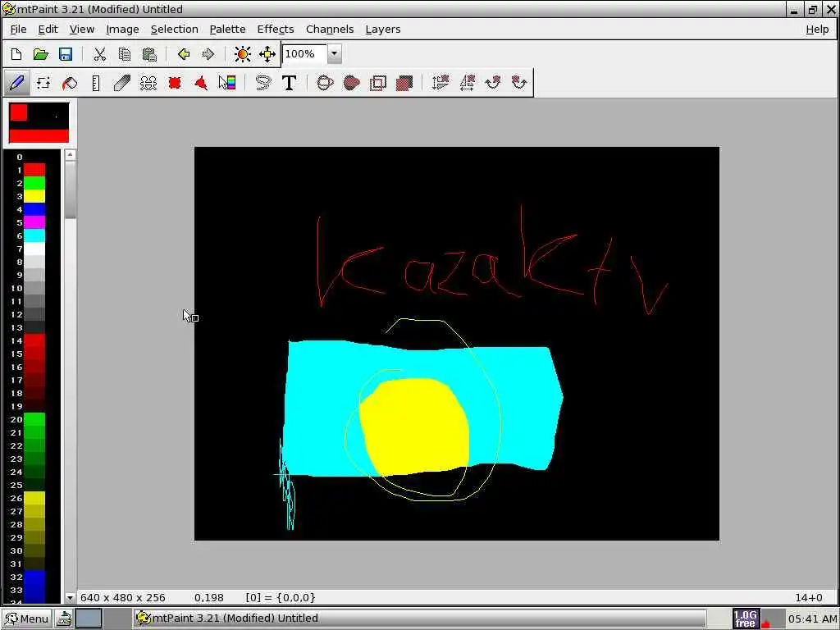Pick yellow palette colour 26

[34, 498]
